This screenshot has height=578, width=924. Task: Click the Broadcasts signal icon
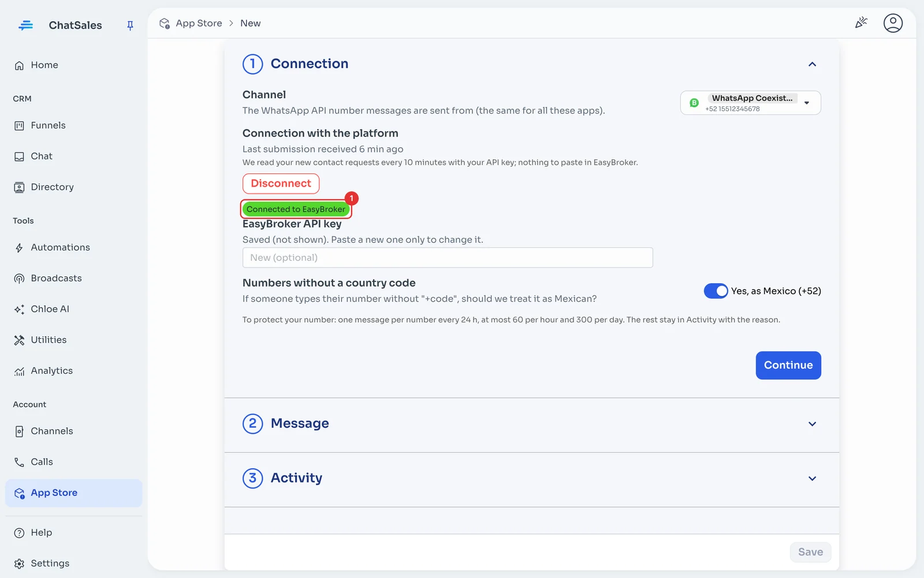pyautogui.click(x=19, y=279)
